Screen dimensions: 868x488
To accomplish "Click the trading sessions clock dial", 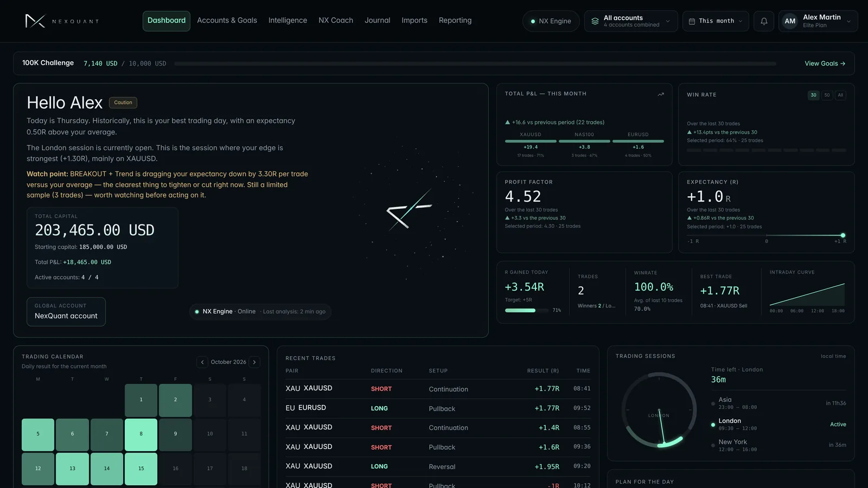I will 659,410.
